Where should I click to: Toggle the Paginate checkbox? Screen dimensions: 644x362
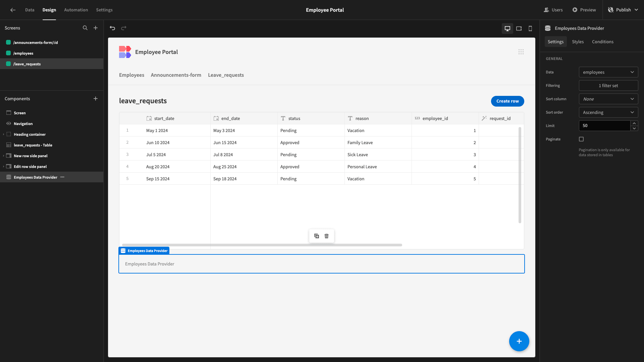(x=581, y=139)
